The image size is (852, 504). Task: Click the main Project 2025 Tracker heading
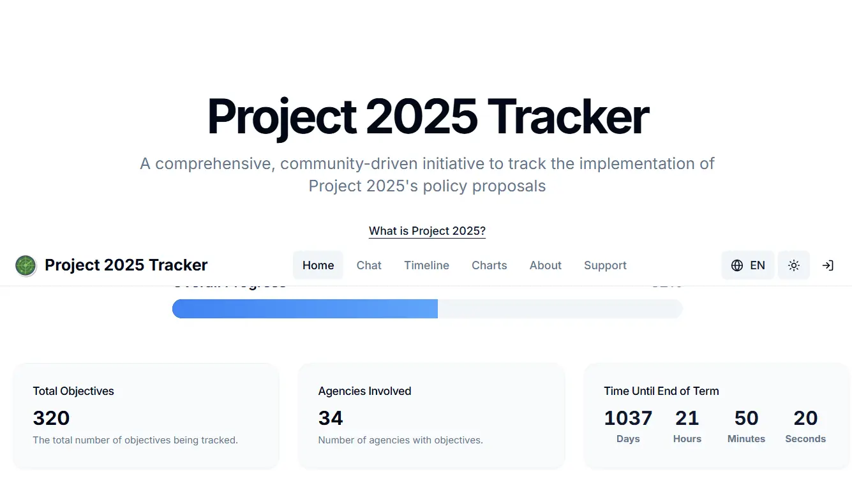[428, 117]
